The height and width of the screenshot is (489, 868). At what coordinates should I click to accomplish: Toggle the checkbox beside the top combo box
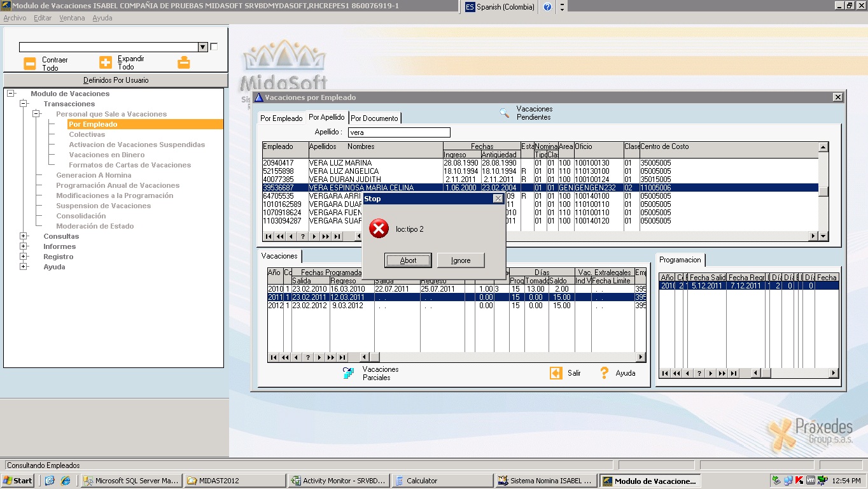point(214,46)
